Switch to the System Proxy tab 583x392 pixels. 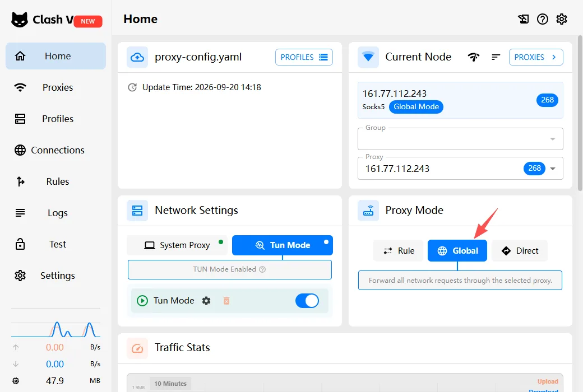(x=177, y=245)
